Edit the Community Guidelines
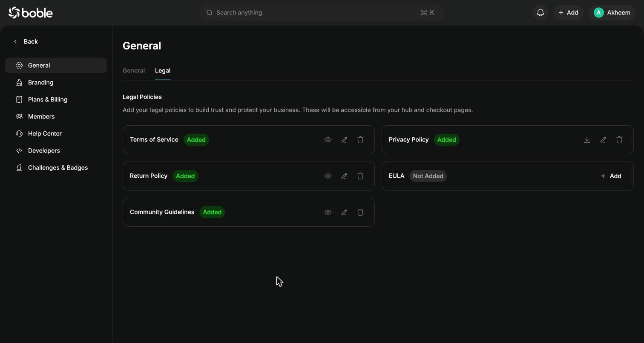Screen dimensions: 644x343 (344, 212)
